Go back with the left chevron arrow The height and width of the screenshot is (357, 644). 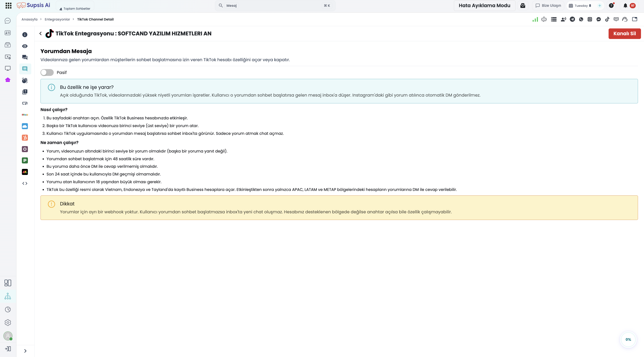[x=41, y=34]
